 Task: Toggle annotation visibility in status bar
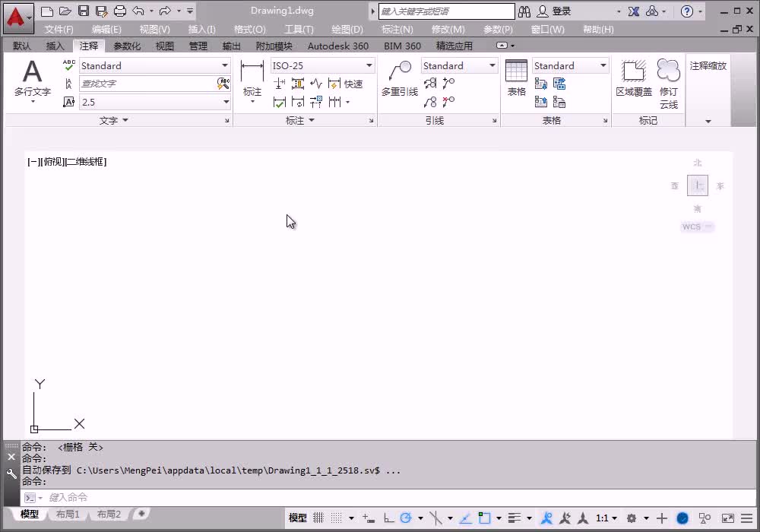546,518
